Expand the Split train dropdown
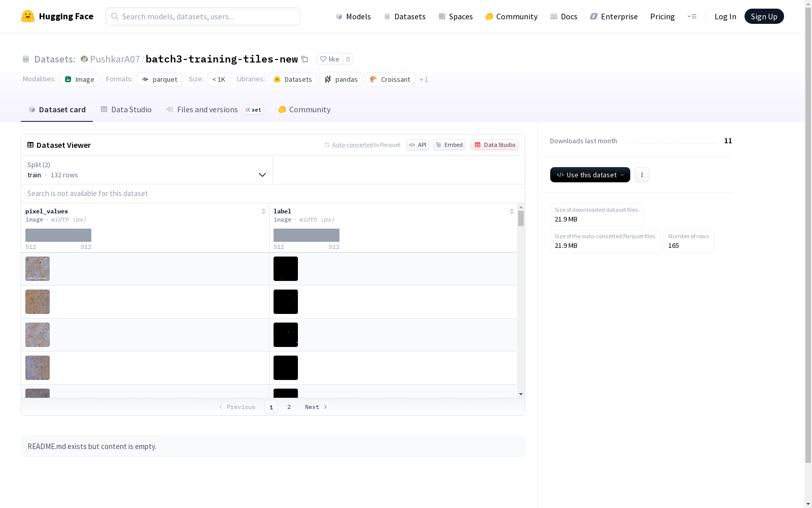 coord(147,170)
